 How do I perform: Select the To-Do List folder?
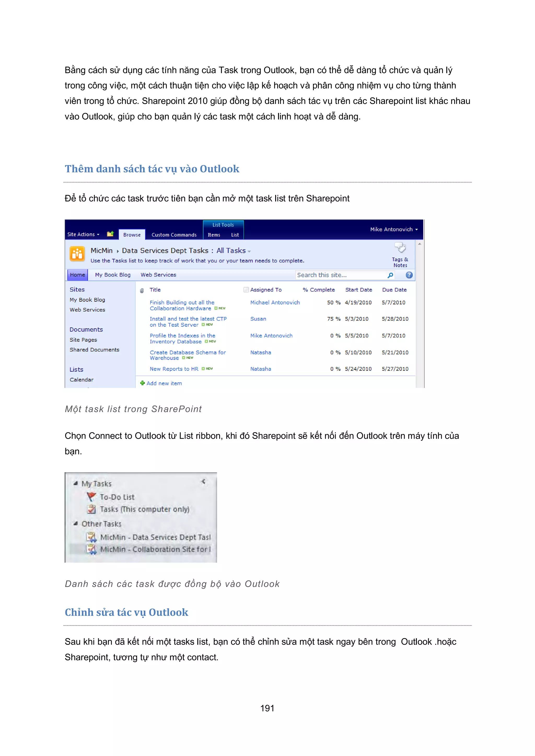(x=117, y=497)
